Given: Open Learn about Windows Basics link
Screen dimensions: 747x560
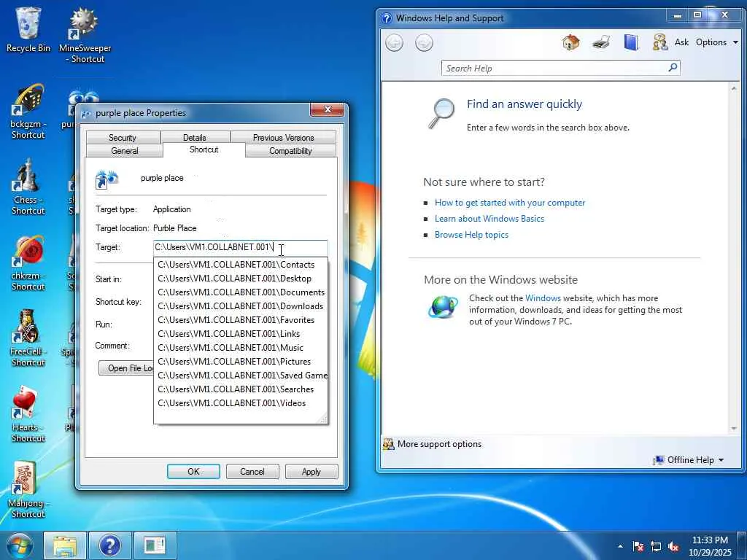Looking at the screenshot, I should click(489, 219).
